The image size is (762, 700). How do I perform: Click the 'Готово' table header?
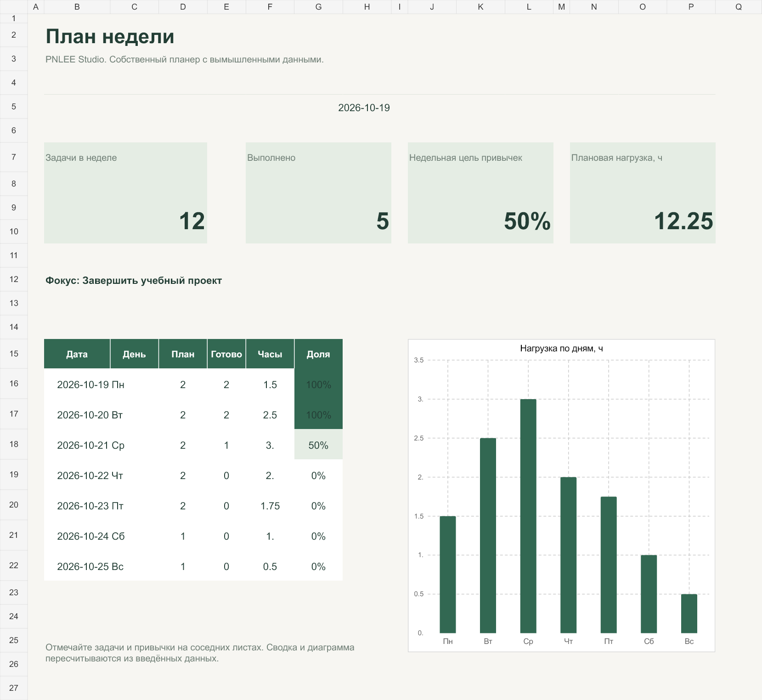pyautogui.click(x=226, y=354)
